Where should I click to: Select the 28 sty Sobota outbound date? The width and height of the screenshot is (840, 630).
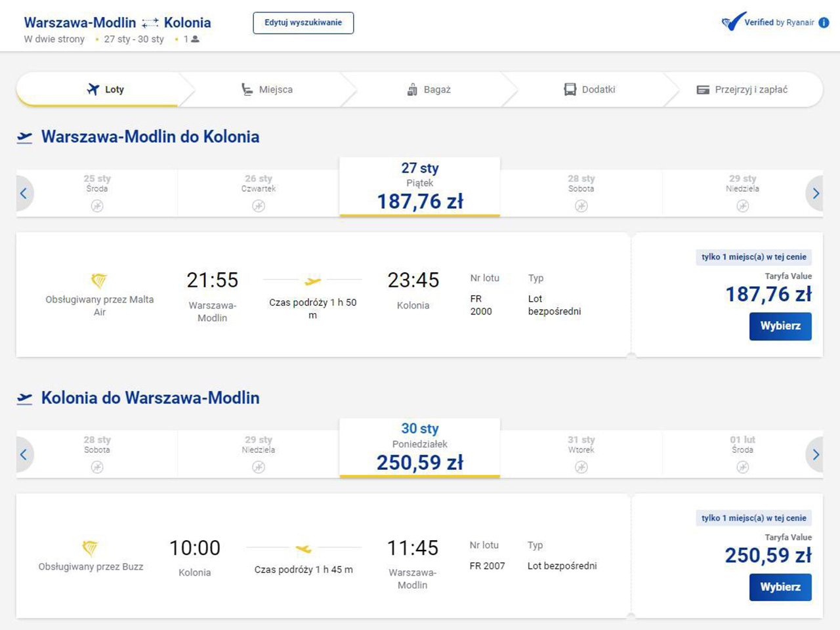pyautogui.click(x=581, y=192)
